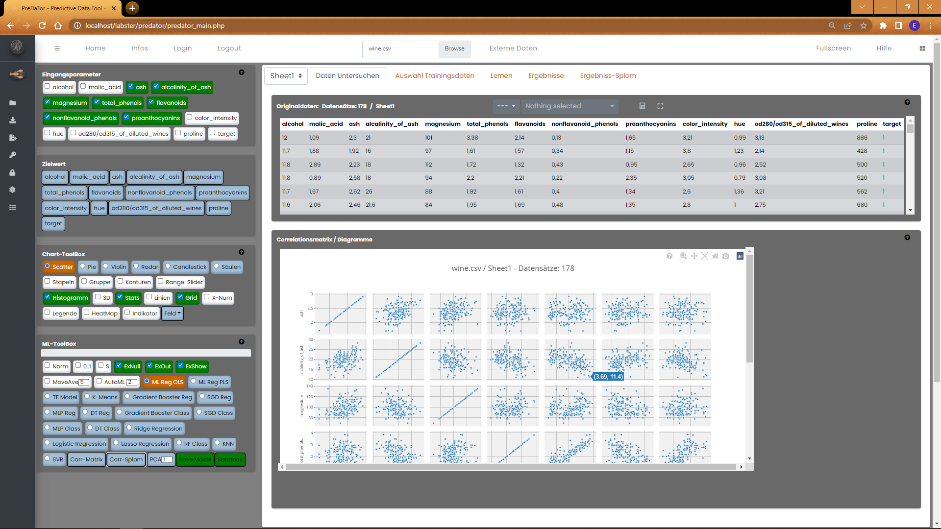Viewport: 941px width, 529px height.
Task: Uncheck the Histogramm checkbox
Action: point(48,297)
